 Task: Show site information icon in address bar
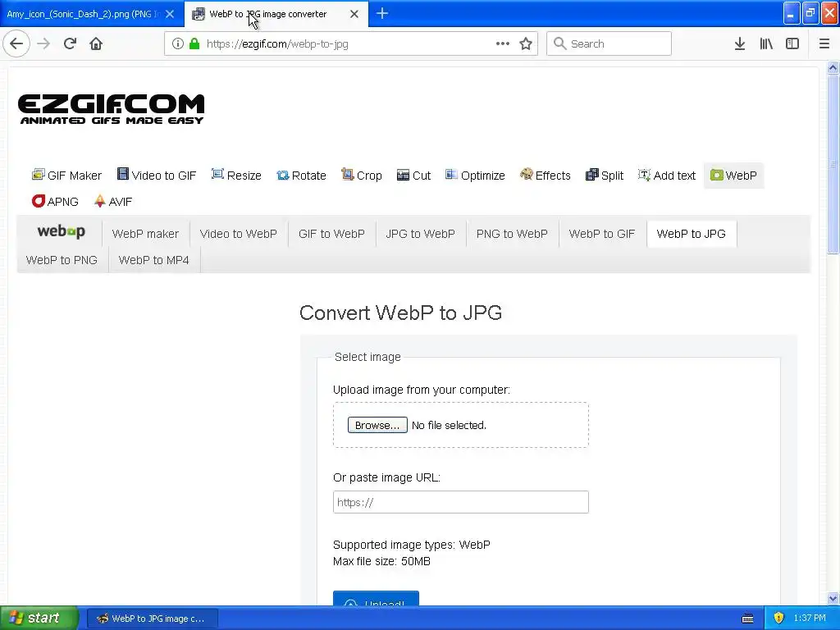(178, 43)
